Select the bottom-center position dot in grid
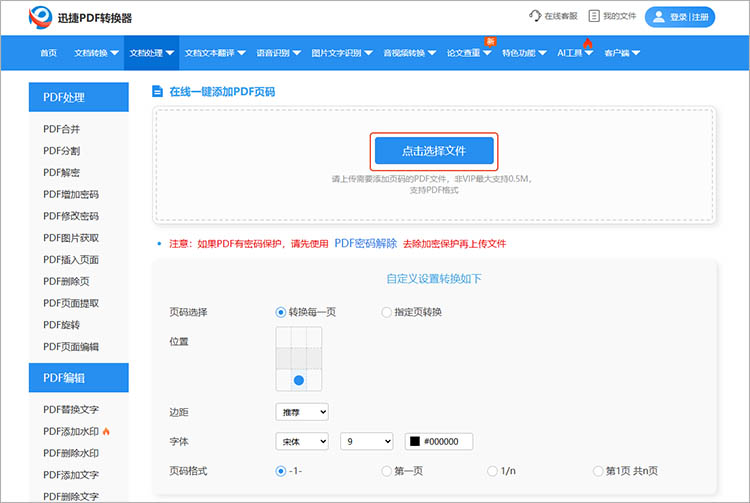Image resolution: width=750 pixels, height=503 pixels. 299,380
